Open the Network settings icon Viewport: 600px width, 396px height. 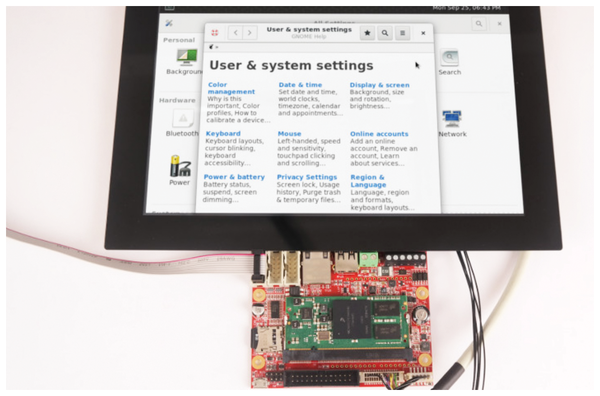[x=452, y=119]
